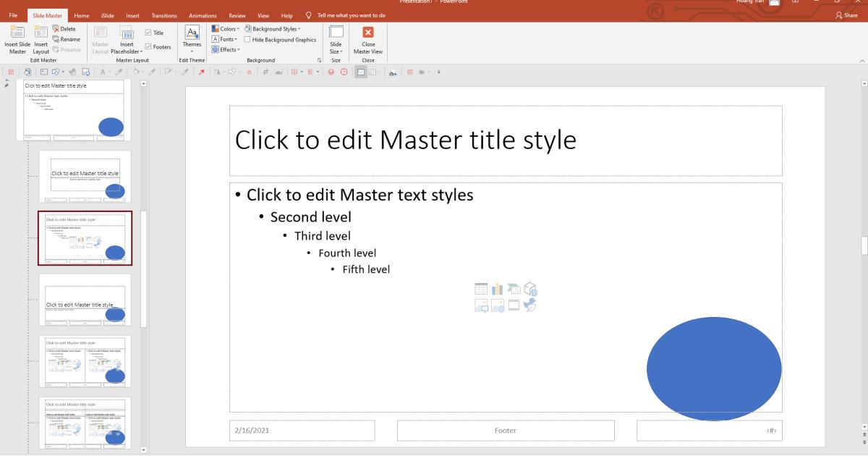Viewport: 868px width, 456px height.
Task: Click the Insert Video placeholder icon
Action: tap(514, 305)
